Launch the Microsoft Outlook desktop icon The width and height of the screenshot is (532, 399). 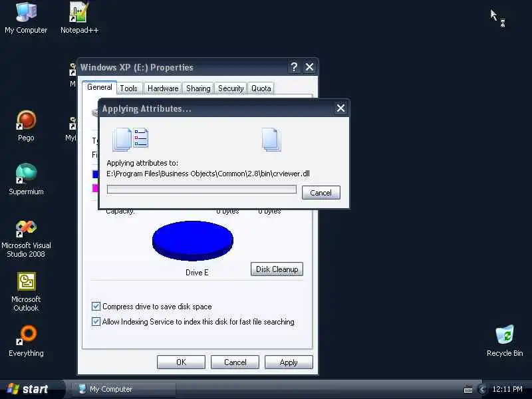point(26,292)
